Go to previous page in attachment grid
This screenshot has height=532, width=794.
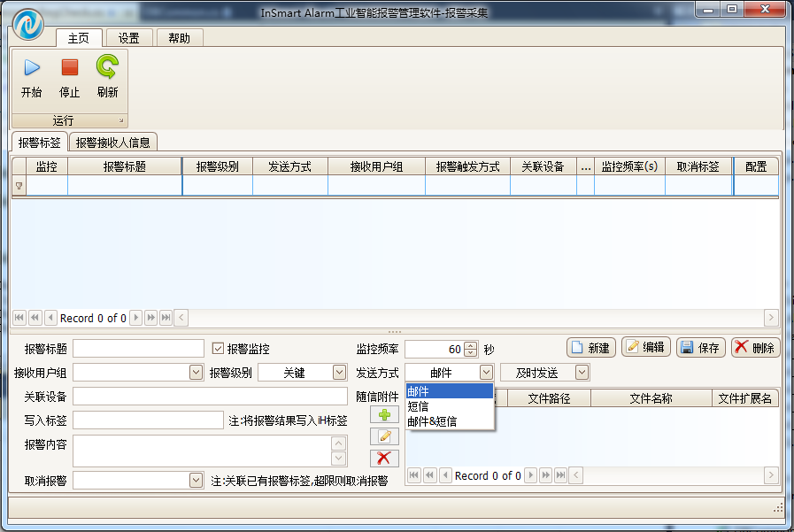tap(430, 475)
